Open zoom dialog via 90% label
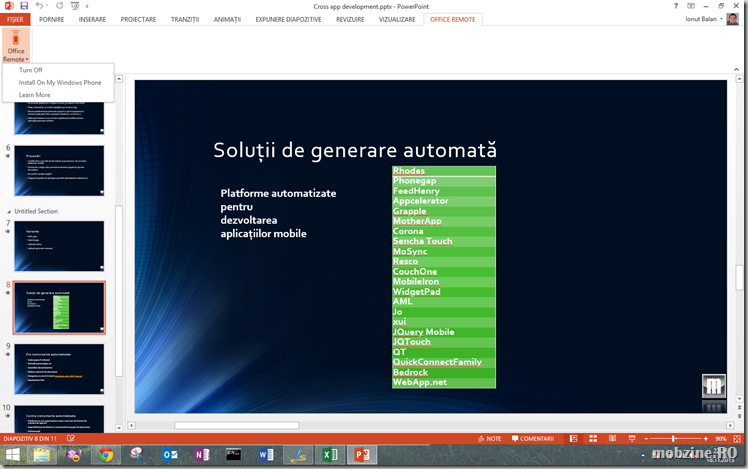This screenshot has width=748, height=469. (721, 438)
